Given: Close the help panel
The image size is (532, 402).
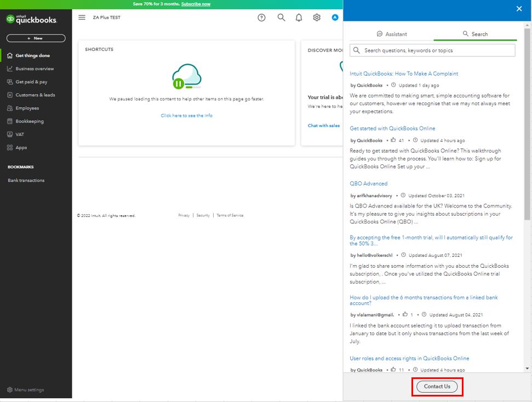Looking at the screenshot, I should (x=519, y=9).
